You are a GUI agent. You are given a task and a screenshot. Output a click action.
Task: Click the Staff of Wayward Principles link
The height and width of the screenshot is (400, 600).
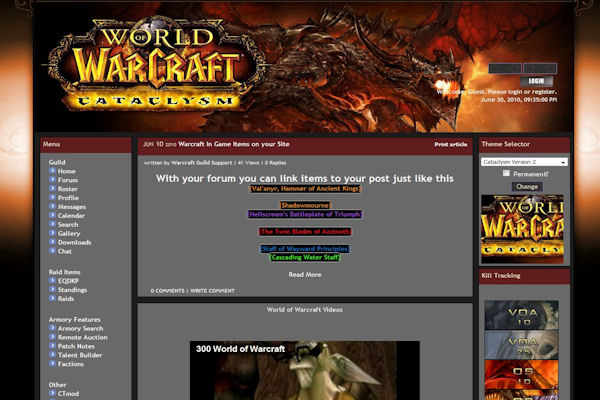(x=305, y=248)
